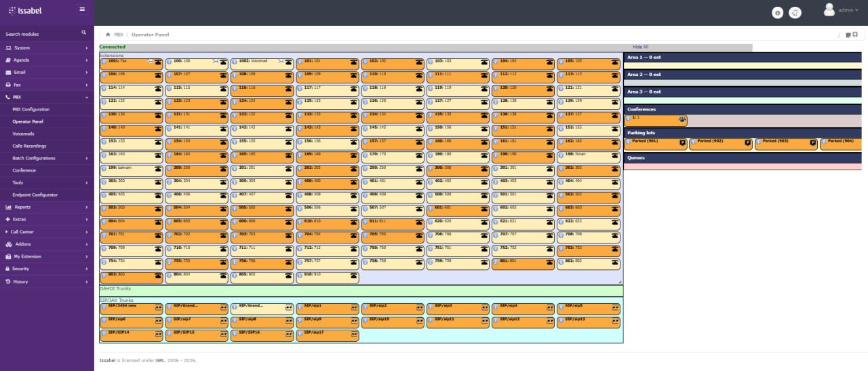Click the sticky note icon in breadcrumb bar
This screenshot has height=371, width=868.
[848, 35]
